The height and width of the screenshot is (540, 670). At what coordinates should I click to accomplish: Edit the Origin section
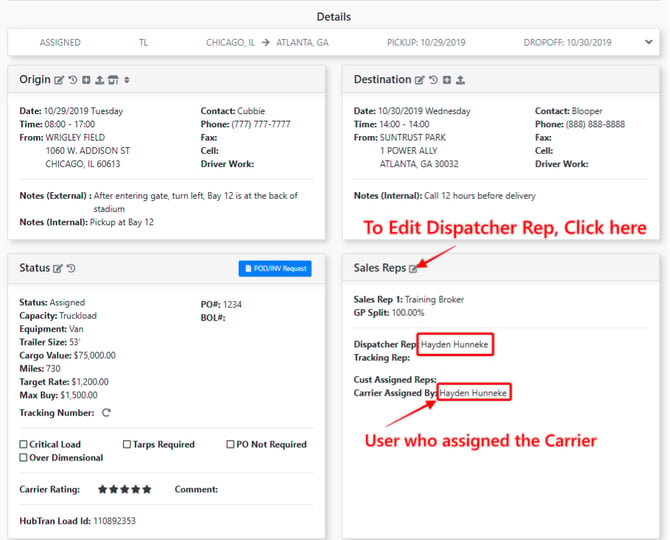[x=59, y=80]
